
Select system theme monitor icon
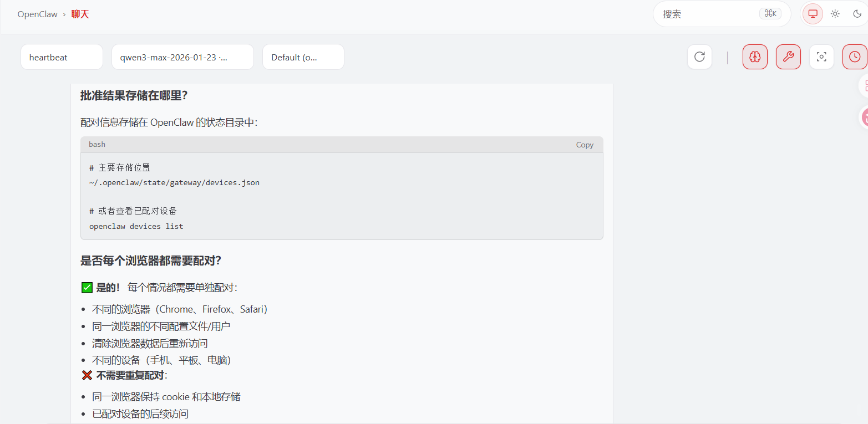click(813, 14)
